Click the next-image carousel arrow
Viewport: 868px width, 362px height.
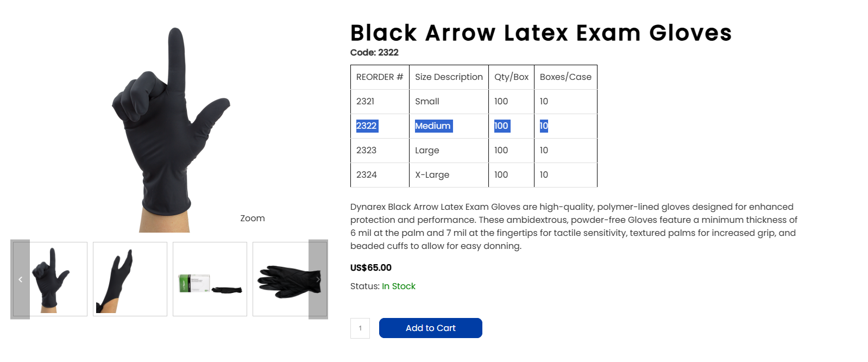(x=318, y=279)
